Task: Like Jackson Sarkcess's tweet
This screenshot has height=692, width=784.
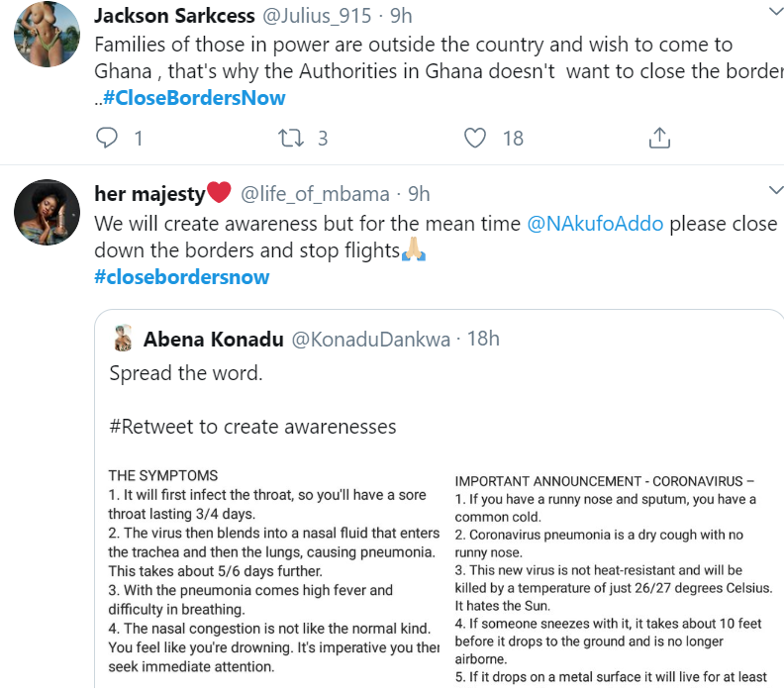Action: (476, 138)
